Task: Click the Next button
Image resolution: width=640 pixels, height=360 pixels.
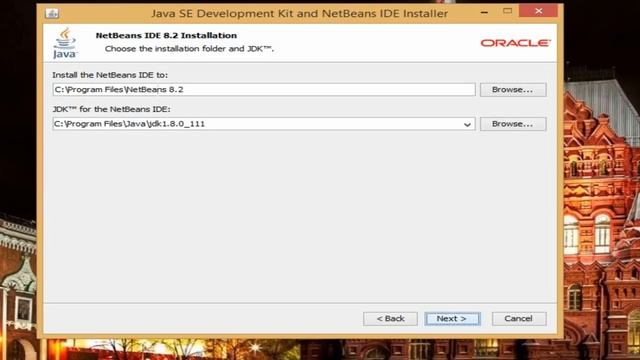Action: pos(452,319)
